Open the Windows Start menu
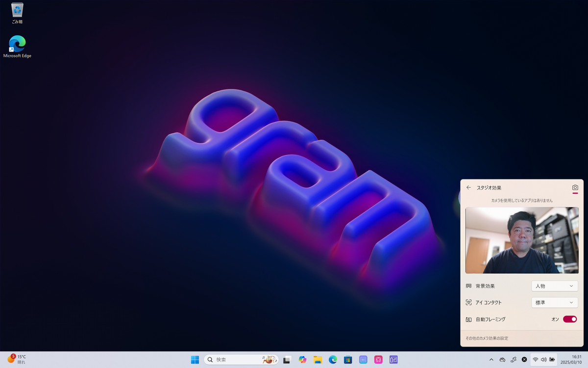 pyautogui.click(x=195, y=360)
